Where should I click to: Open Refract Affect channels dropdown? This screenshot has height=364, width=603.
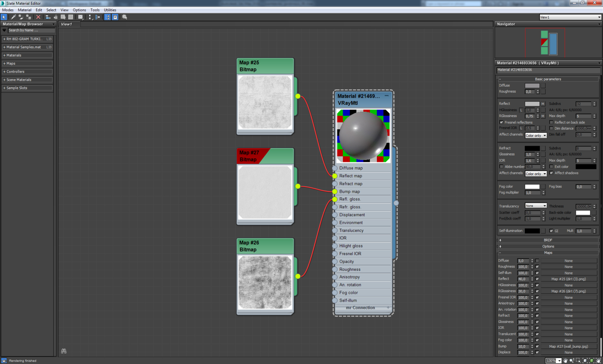(x=536, y=174)
